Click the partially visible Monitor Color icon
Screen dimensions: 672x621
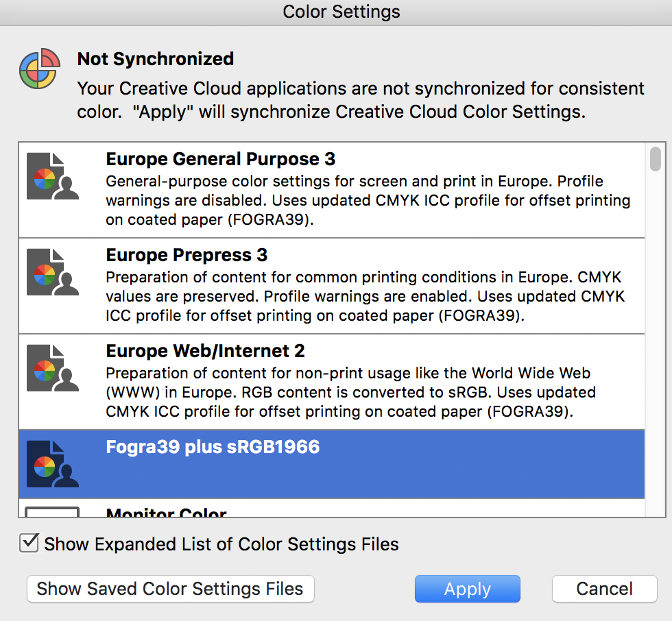53,511
